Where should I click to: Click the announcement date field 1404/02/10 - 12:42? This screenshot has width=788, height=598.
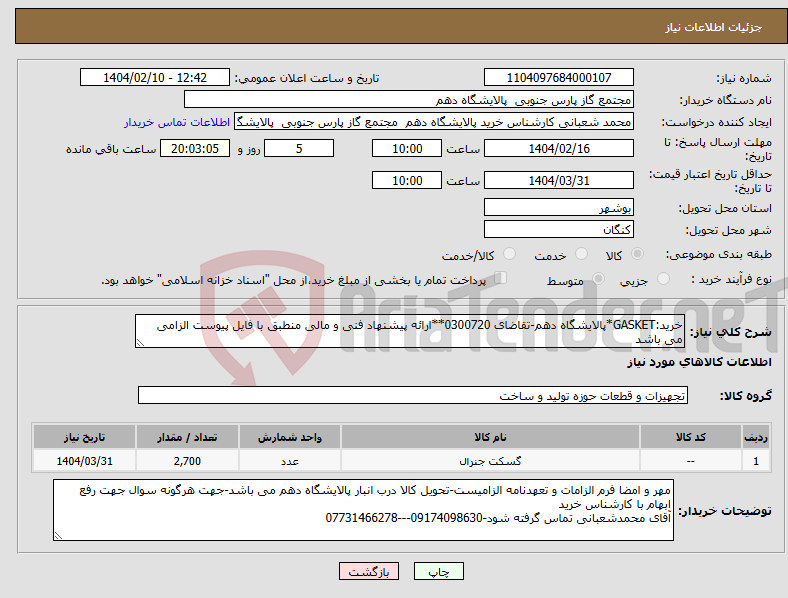pyautogui.click(x=155, y=77)
